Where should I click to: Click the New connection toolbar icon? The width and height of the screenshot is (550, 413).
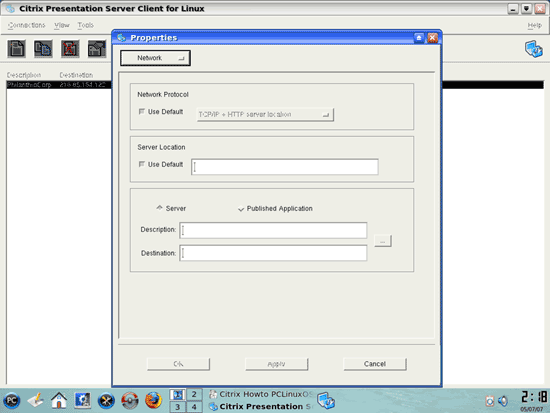16,48
